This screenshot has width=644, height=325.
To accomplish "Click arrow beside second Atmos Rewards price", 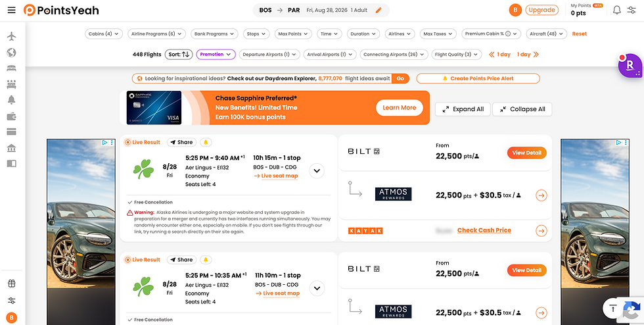I will 541,312.
